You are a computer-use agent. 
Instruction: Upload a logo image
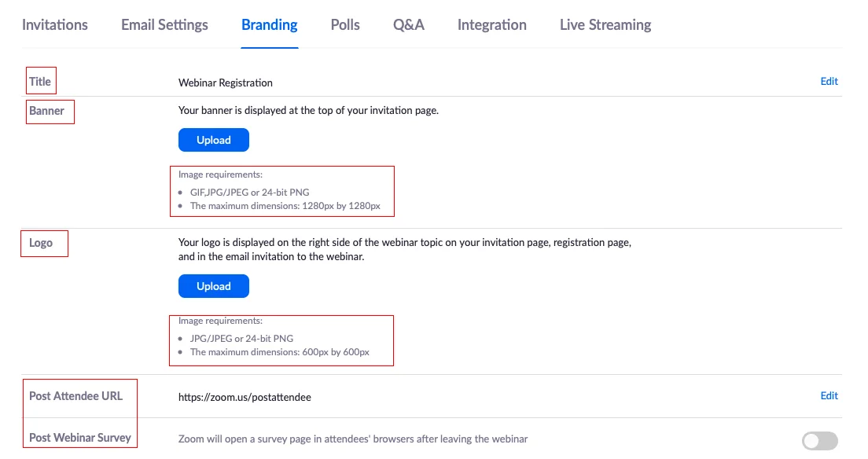(213, 285)
